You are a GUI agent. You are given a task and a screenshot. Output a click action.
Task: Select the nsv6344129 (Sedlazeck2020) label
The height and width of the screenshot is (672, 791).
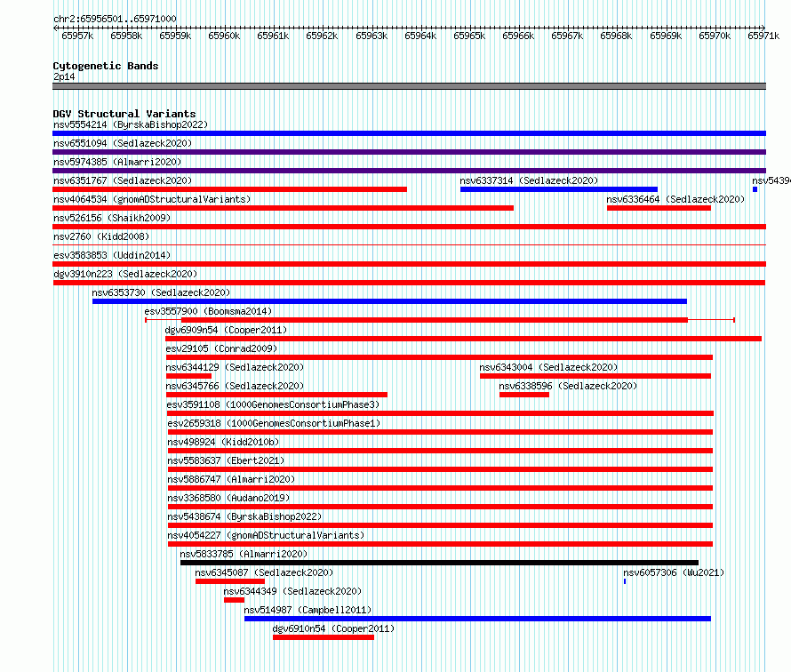click(236, 367)
